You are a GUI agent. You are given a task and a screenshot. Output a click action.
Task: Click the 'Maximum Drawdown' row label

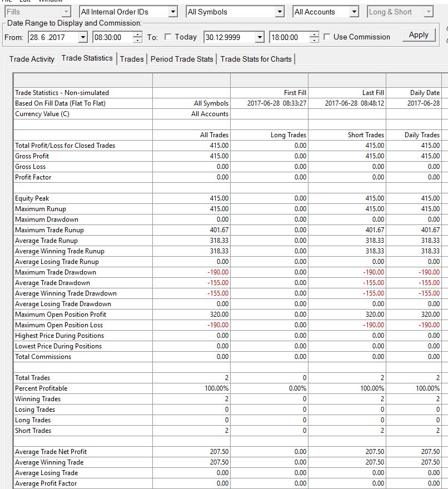[47, 219]
